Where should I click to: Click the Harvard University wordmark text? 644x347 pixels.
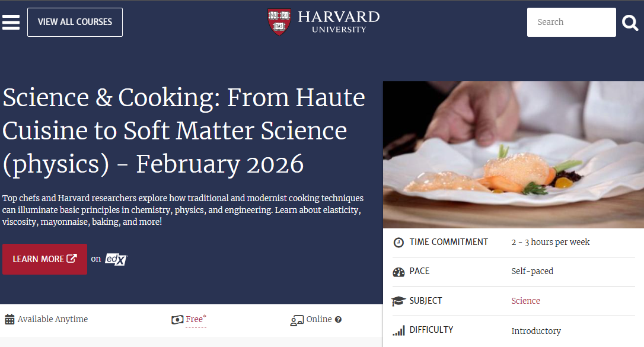(x=339, y=21)
